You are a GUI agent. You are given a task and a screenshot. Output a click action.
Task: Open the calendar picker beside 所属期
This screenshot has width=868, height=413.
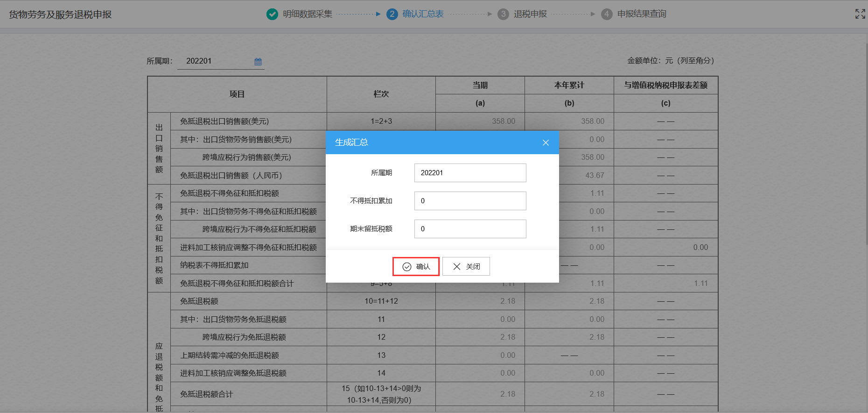coord(258,61)
